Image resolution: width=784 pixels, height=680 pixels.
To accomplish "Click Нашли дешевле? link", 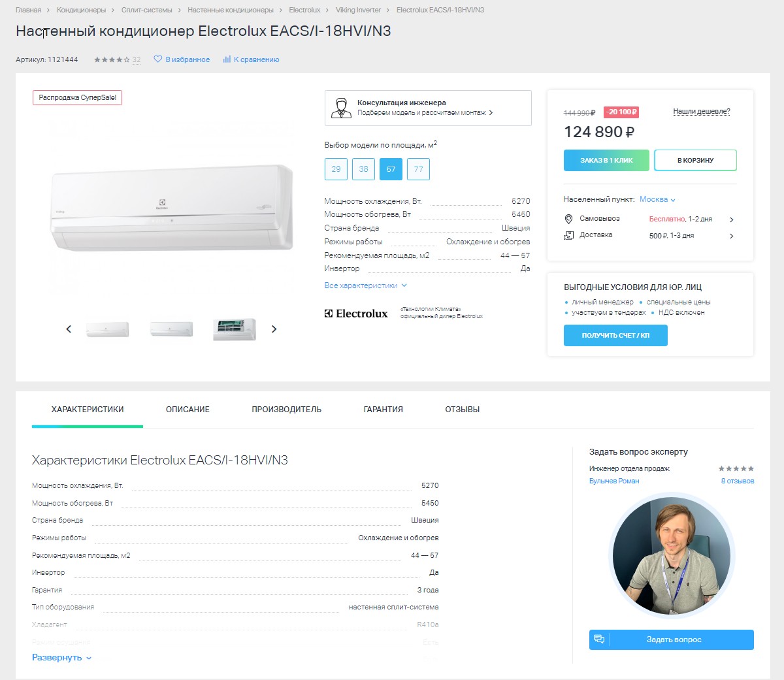I will click(702, 112).
